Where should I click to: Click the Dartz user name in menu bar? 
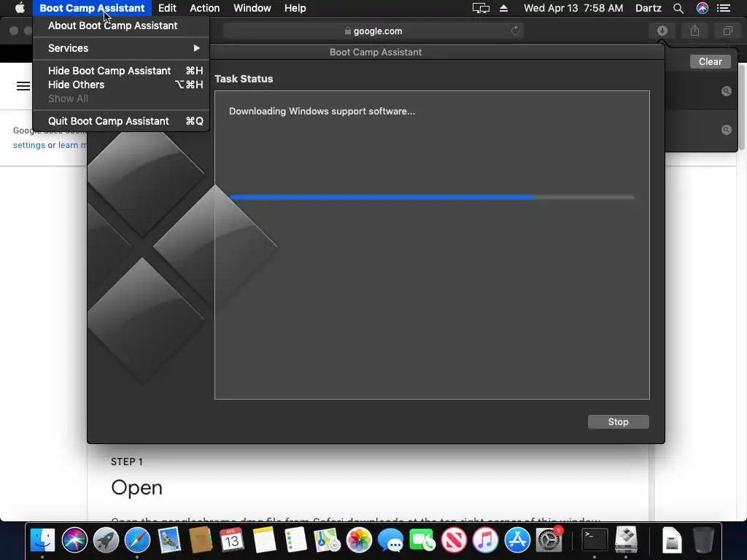648,8
